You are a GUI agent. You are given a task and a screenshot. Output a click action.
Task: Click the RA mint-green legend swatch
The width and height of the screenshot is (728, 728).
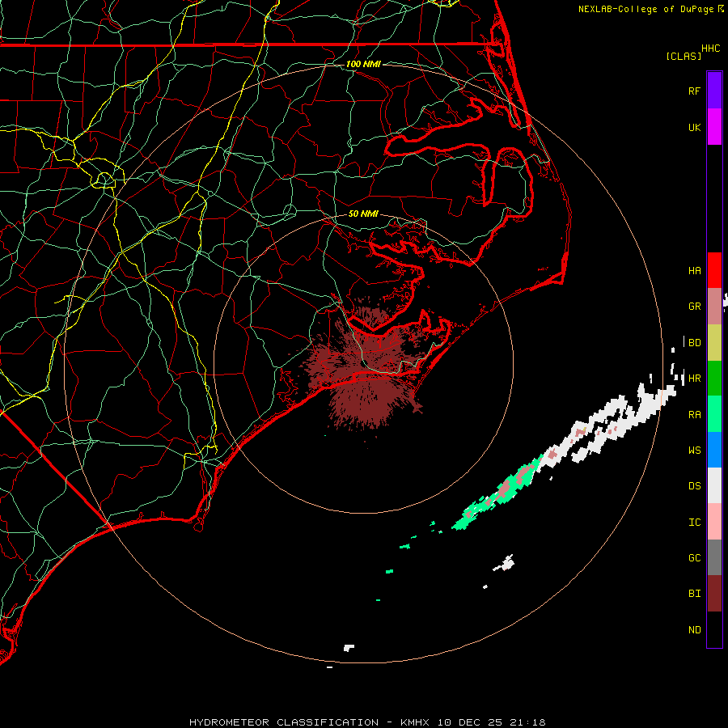tap(714, 414)
